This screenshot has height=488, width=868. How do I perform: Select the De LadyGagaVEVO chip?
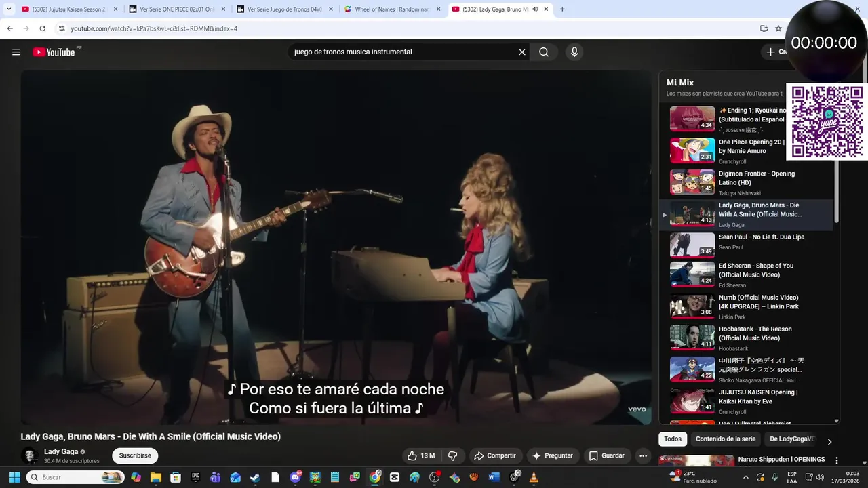point(792,439)
